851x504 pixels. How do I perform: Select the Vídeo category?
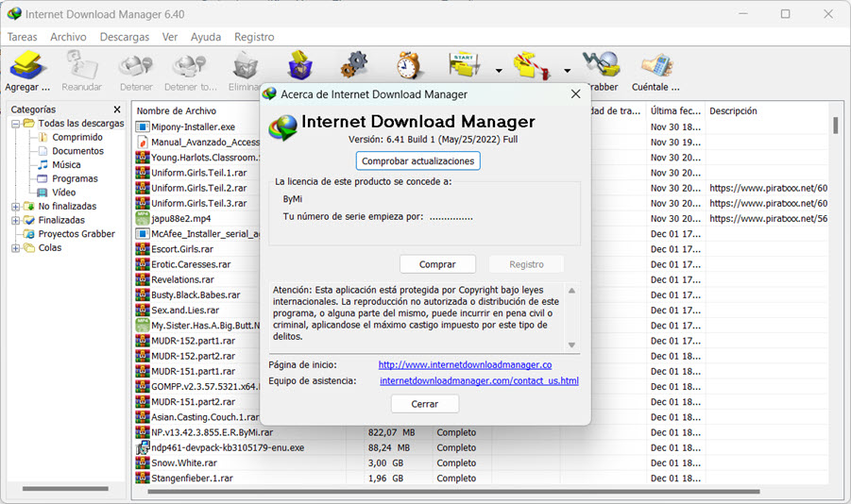point(63,193)
